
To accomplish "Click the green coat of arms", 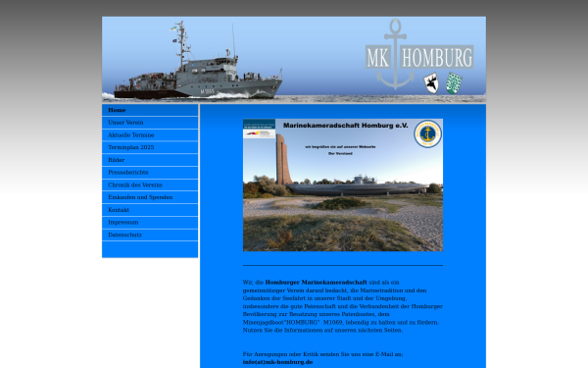I will (x=454, y=83).
